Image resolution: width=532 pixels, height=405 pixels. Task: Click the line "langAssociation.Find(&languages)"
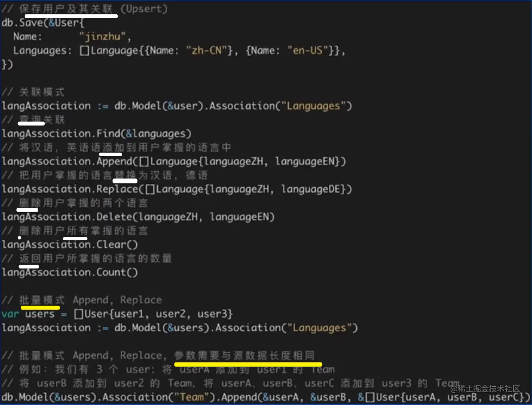pyautogui.click(x=97, y=134)
